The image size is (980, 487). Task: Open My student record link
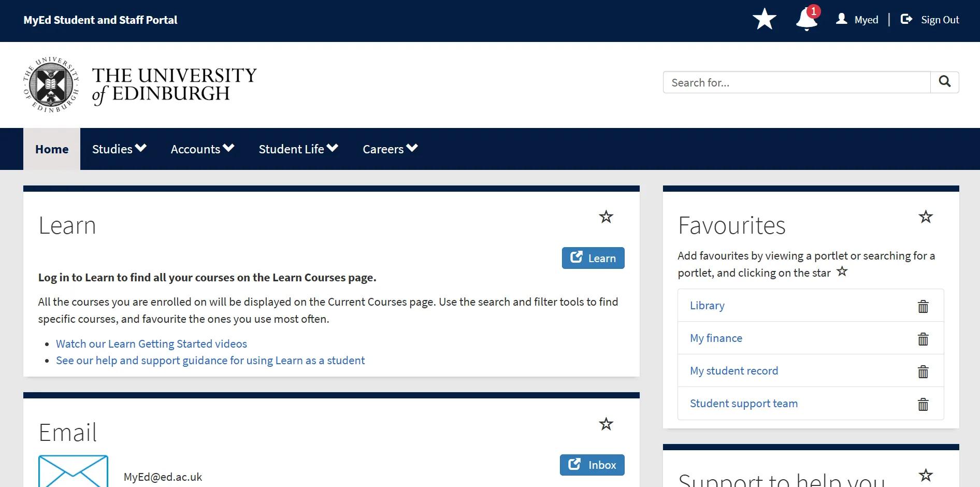pos(734,371)
